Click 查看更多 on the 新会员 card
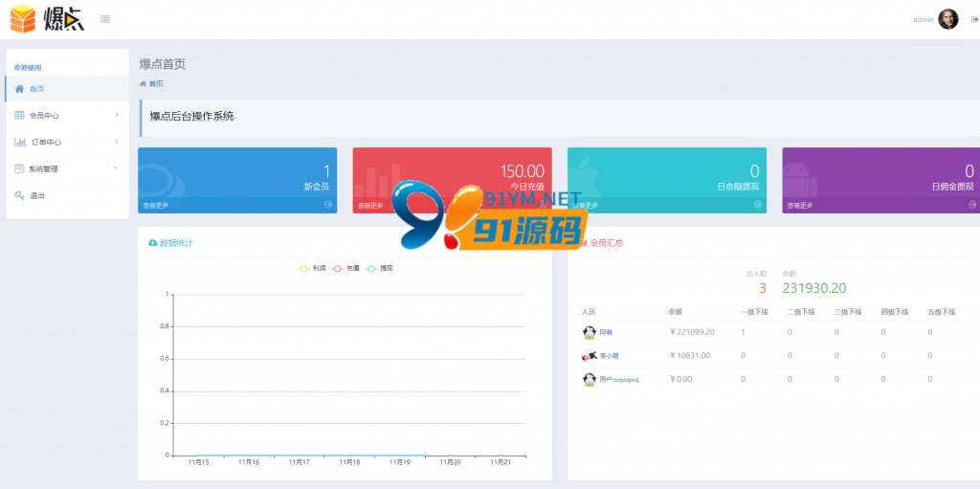Viewport: 980px width, 489px height. tap(156, 205)
